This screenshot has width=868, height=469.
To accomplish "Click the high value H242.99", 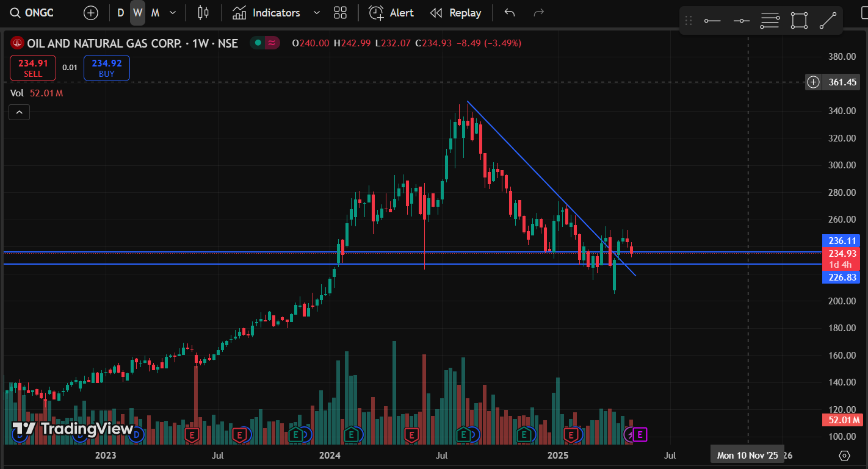I will click(x=352, y=43).
